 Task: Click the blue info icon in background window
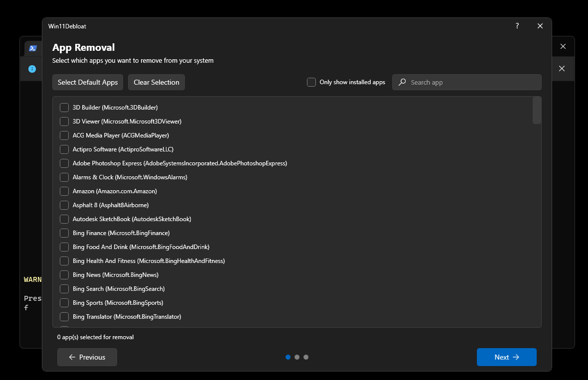click(32, 69)
